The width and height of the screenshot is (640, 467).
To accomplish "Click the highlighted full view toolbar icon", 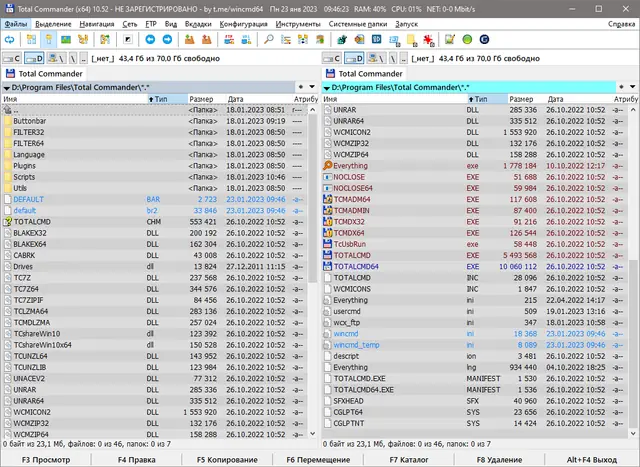I will coord(49,40).
